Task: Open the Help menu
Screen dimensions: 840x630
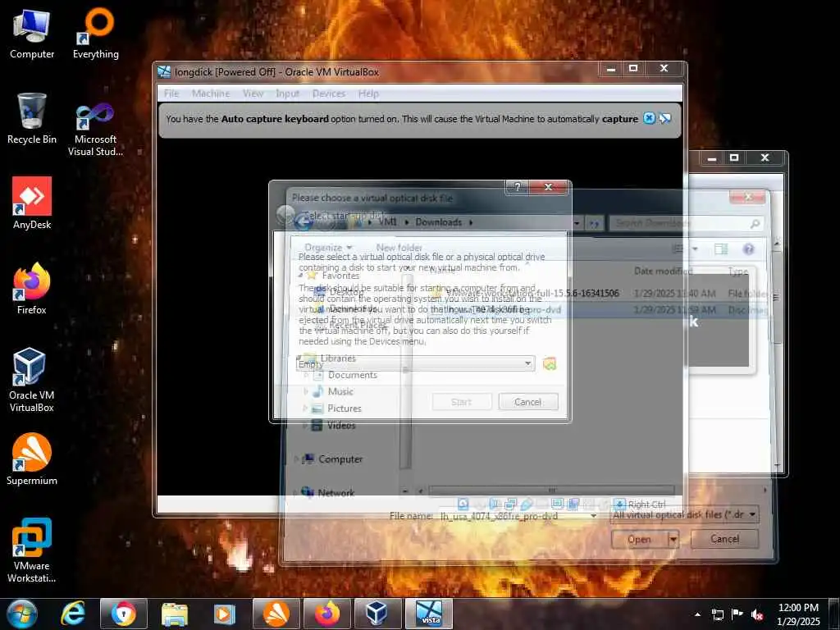Action: (x=368, y=94)
